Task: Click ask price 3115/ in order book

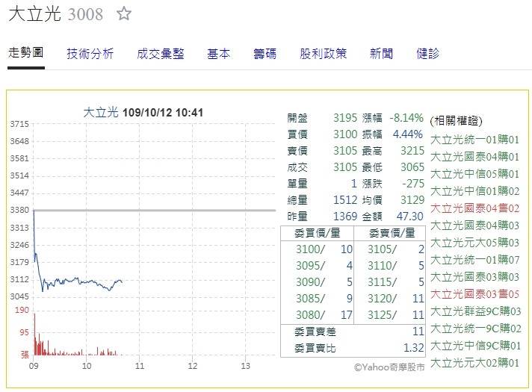Action: pos(382,282)
